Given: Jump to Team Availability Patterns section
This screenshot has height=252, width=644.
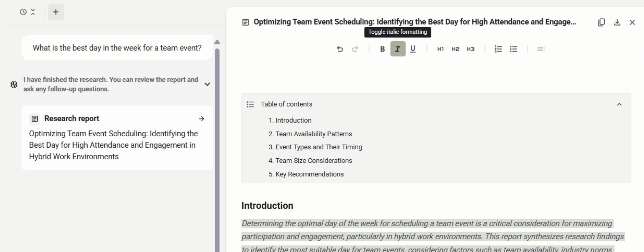Looking at the screenshot, I should pyautogui.click(x=314, y=134).
